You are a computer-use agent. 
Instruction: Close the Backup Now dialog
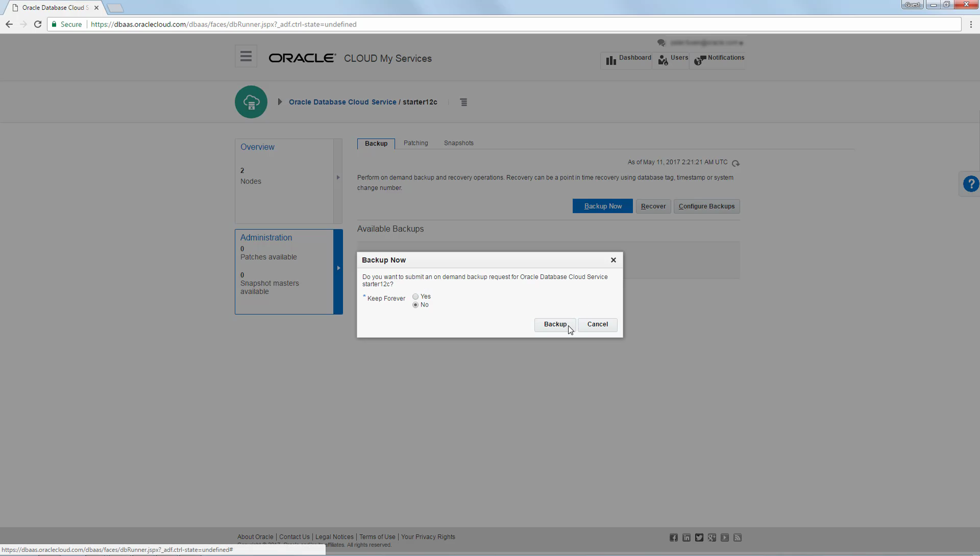point(614,260)
